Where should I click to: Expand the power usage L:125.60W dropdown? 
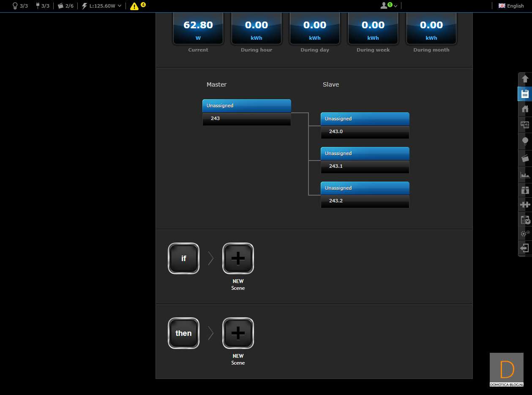point(101,6)
